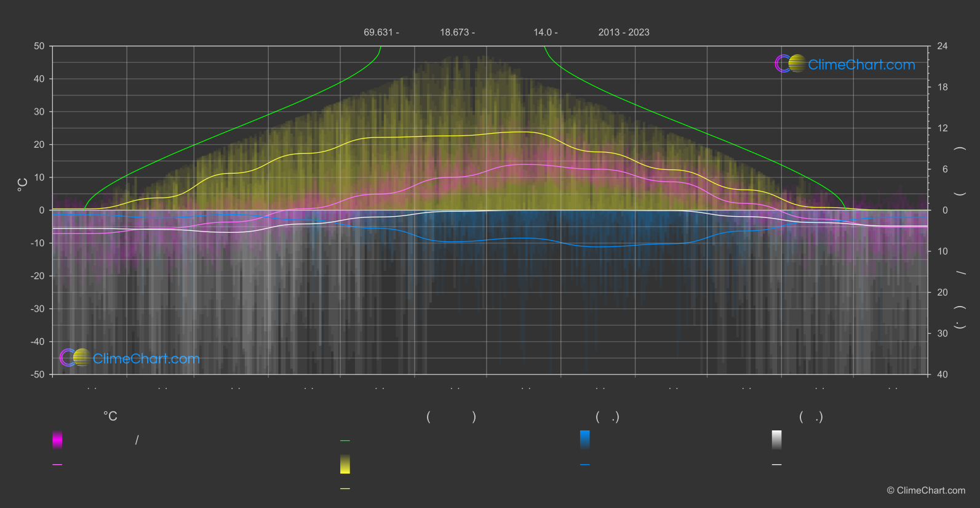Click the '18.673 -' header value
Image resolution: width=980 pixels, height=508 pixels.
457,32
